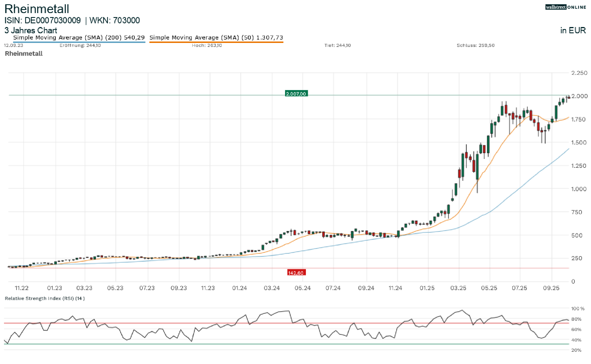591x364 pixels.
Task: Select the SMA (50) legend label
Action: coord(216,38)
